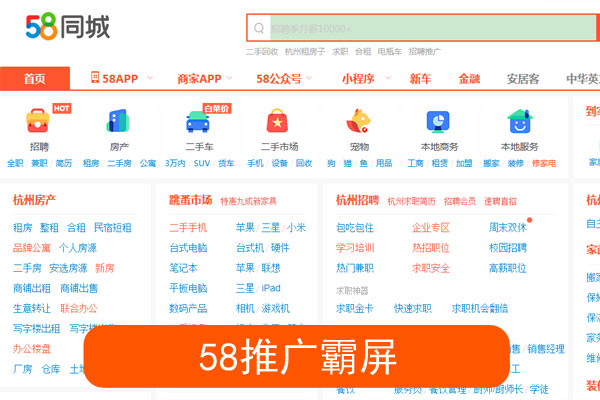This screenshot has height=400, width=600.
Task: Open the 二手市场 shopping bag icon
Action: 277,121
